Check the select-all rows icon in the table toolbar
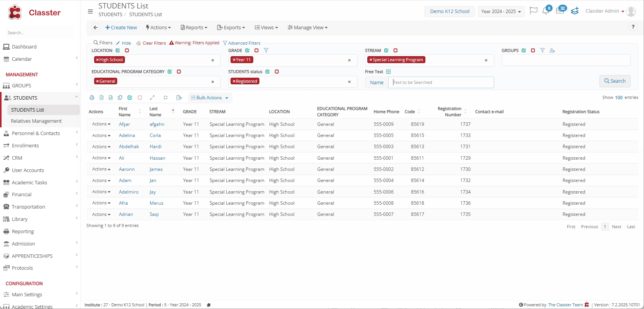 (x=130, y=98)
